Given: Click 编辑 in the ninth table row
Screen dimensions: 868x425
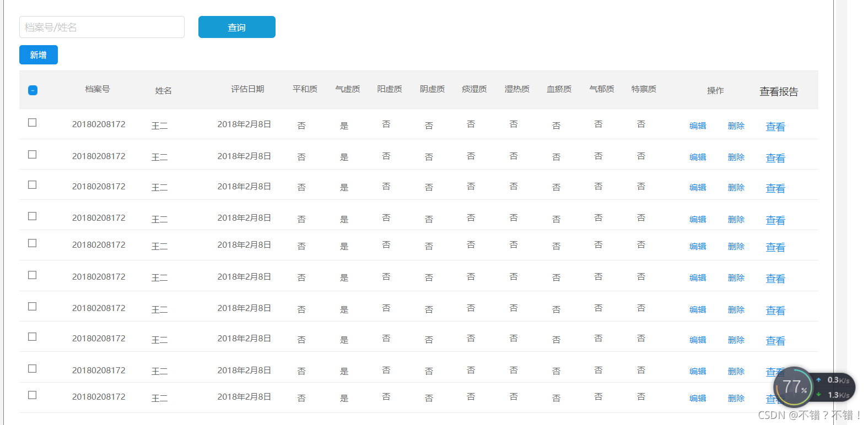Looking at the screenshot, I should click(x=698, y=371).
